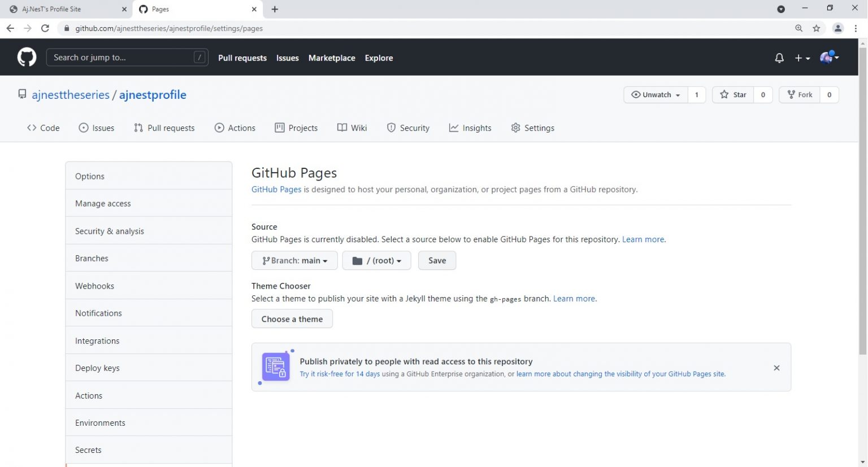Click the Try it risk-free link
868x467 pixels.
(340, 374)
